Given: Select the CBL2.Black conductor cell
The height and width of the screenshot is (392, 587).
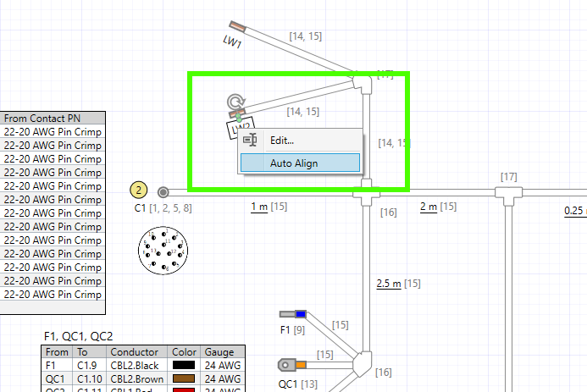Looking at the screenshot, I should [x=136, y=366].
